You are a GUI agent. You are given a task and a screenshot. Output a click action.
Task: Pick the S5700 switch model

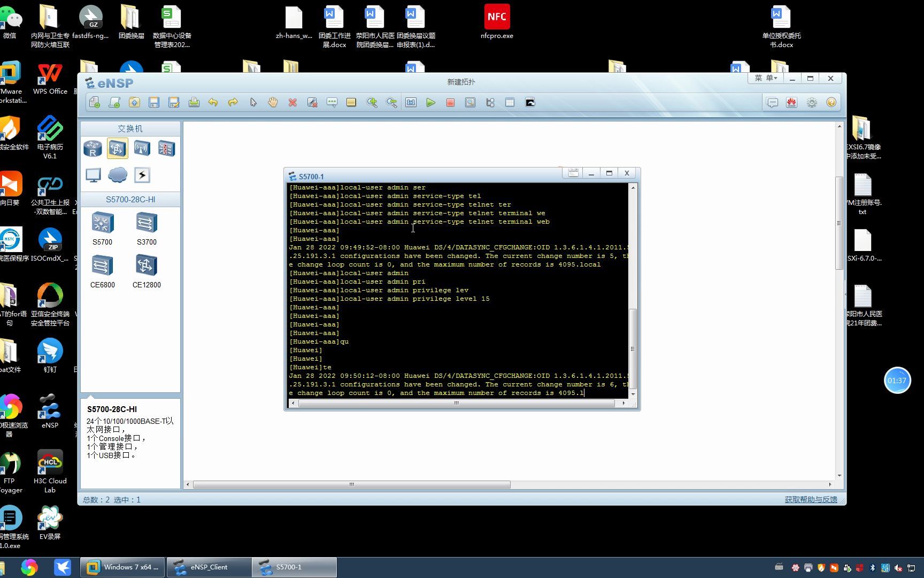coord(102,229)
